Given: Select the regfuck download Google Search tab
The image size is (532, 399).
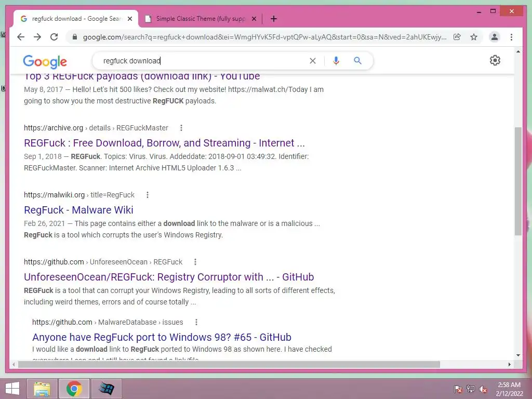Looking at the screenshot, I should [x=76, y=19].
